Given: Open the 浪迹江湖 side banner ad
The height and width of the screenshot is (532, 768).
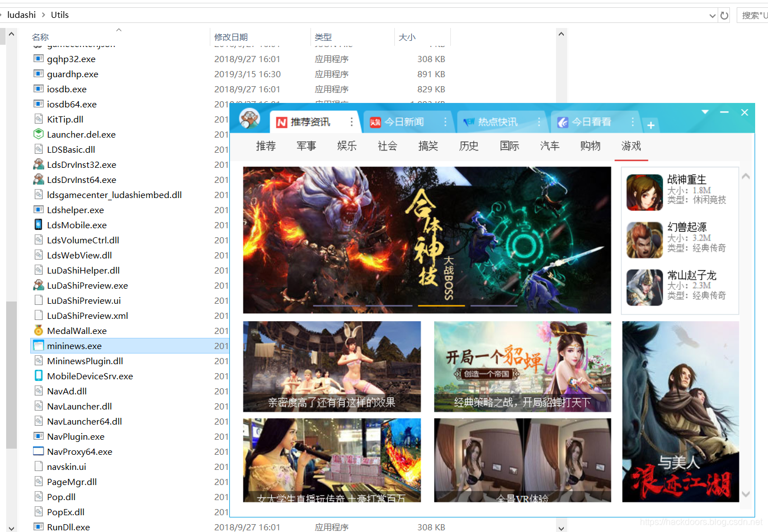Looking at the screenshot, I should (680, 411).
